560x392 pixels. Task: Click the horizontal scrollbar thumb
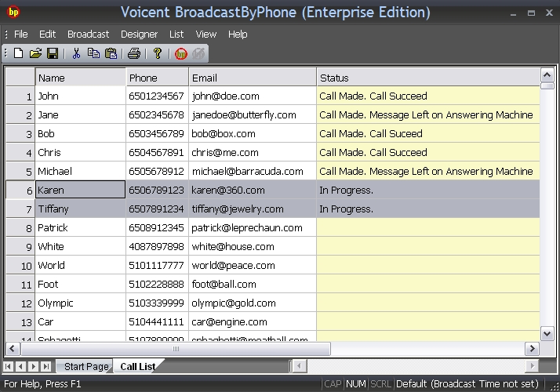coord(176,349)
